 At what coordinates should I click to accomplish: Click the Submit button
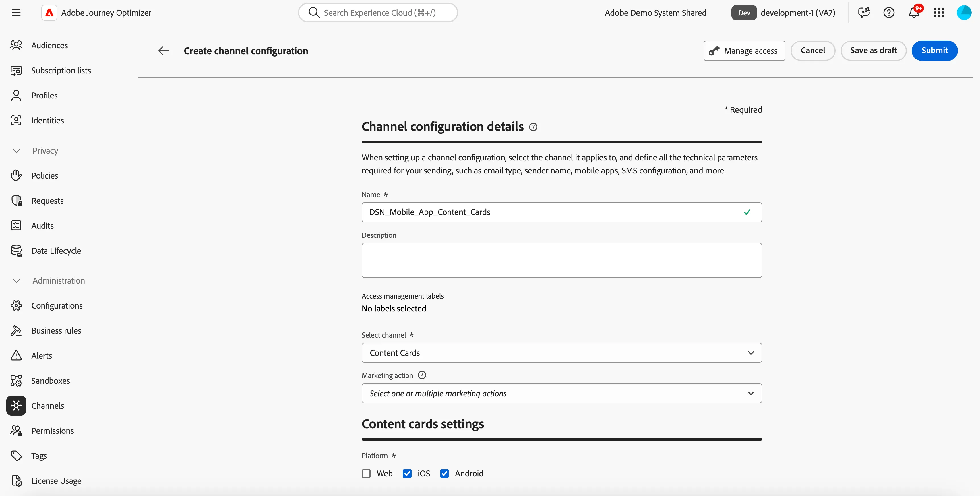[x=934, y=51]
